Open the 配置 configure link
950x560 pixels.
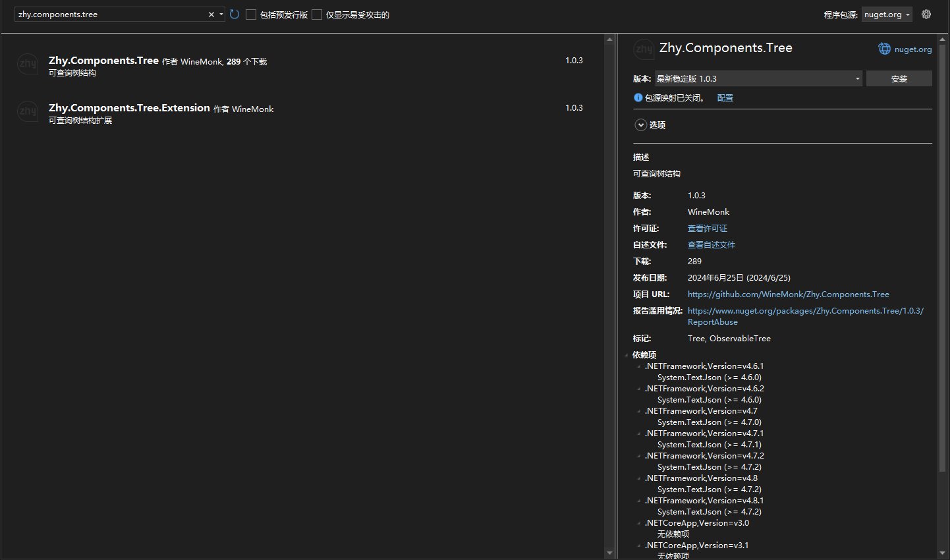pyautogui.click(x=725, y=98)
